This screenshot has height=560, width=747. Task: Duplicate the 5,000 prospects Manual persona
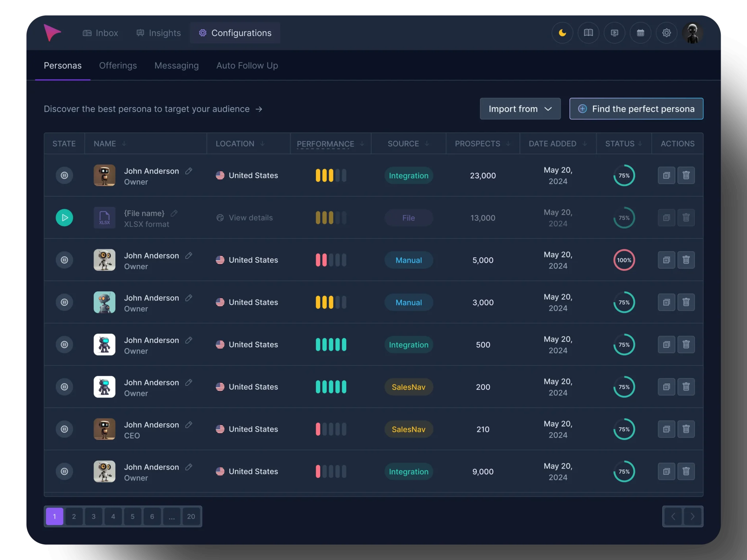pyautogui.click(x=666, y=260)
